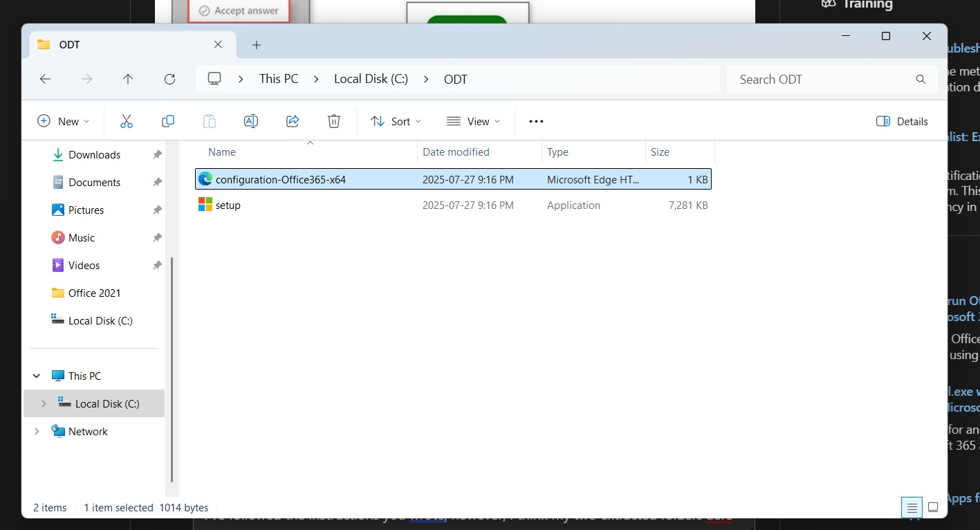Viewport: 980px width, 530px height.
Task: Select Network in navigation tree
Action: (x=88, y=431)
